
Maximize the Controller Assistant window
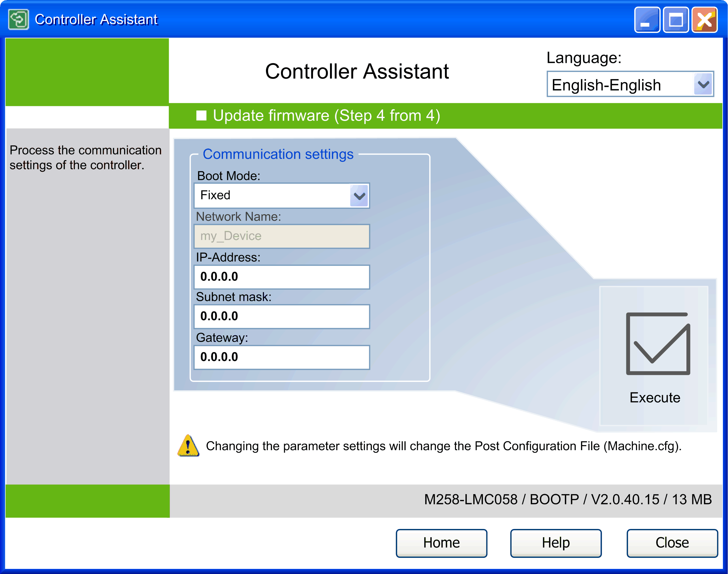(676, 20)
